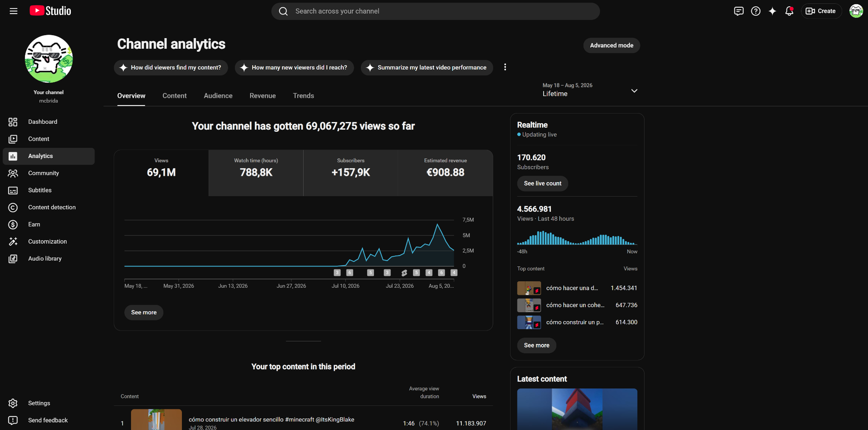Click the search magnifier icon

click(x=283, y=11)
